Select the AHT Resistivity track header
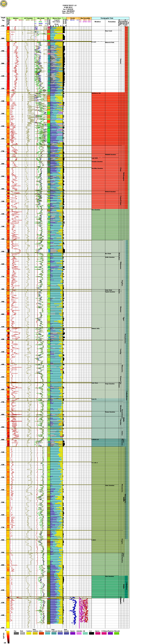The image size is (148, 644). [28, 18]
